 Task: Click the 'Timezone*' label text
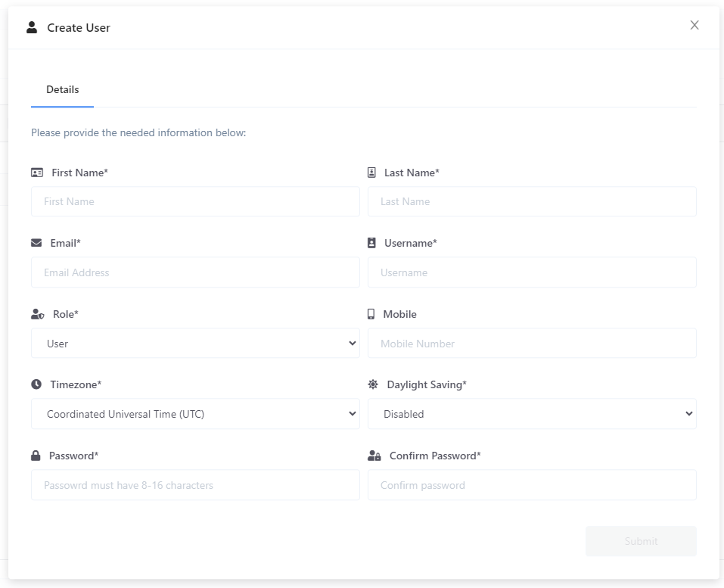(76, 384)
